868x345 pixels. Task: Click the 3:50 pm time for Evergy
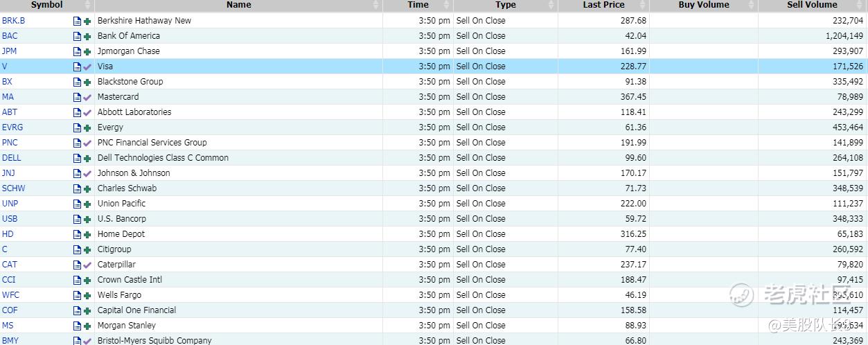(434, 127)
